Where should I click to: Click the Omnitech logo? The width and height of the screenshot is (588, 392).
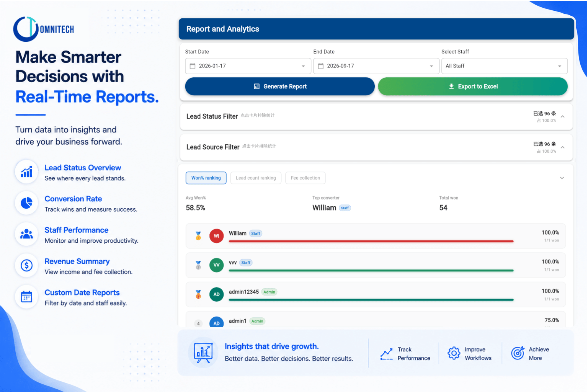click(x=44, y=29)
